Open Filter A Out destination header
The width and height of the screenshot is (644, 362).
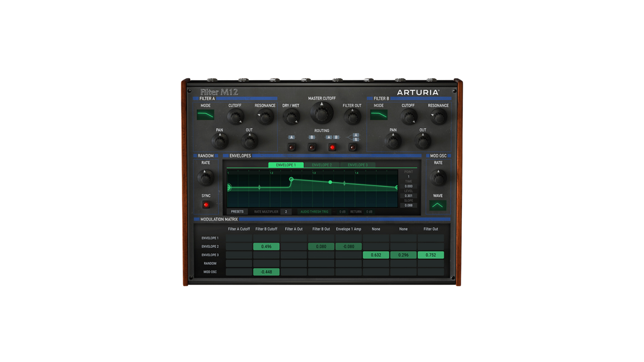pyautogui.click(x=294, y=229)
